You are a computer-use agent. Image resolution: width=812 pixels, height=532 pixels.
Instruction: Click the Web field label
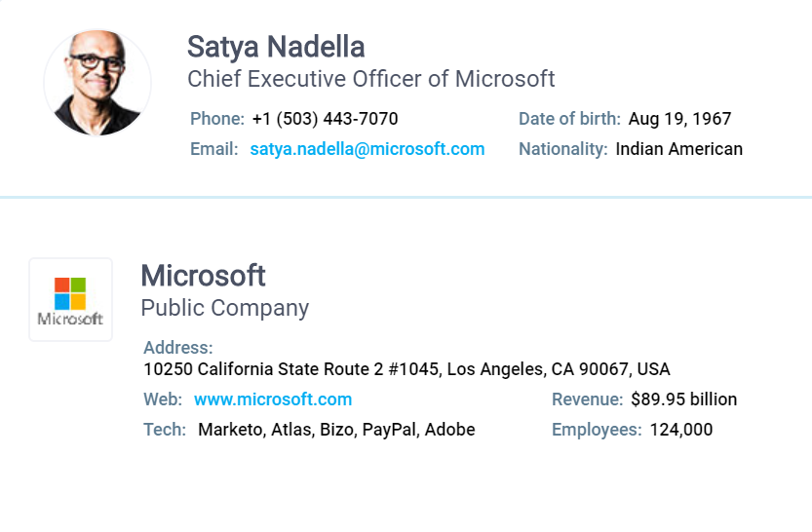(x=162, y=399)
